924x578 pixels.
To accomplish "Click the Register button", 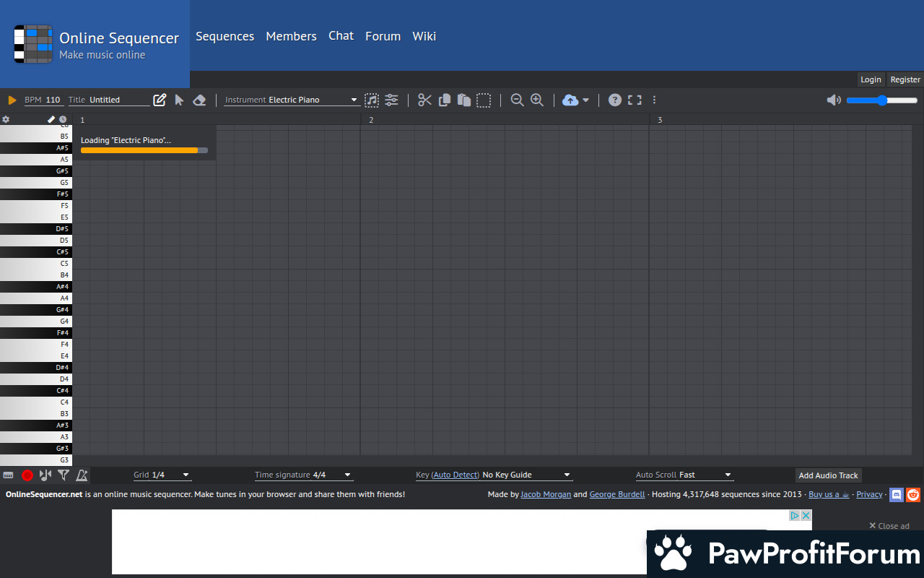I will [905, 79].
